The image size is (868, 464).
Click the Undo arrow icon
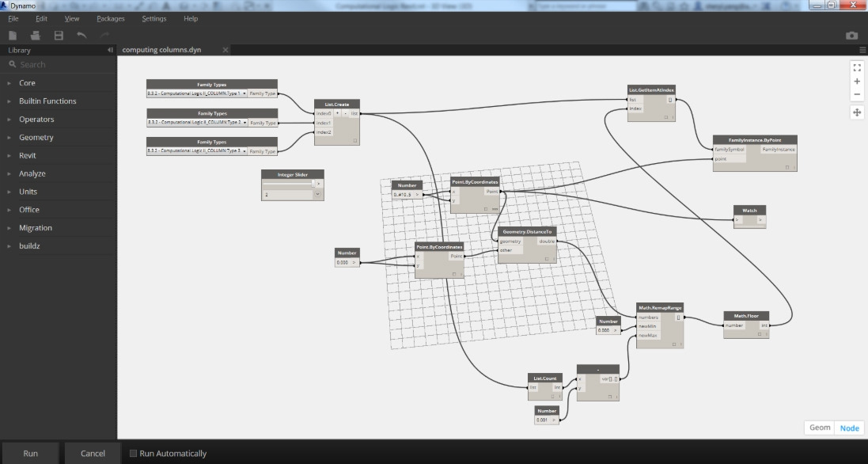[x=82, y=36]
